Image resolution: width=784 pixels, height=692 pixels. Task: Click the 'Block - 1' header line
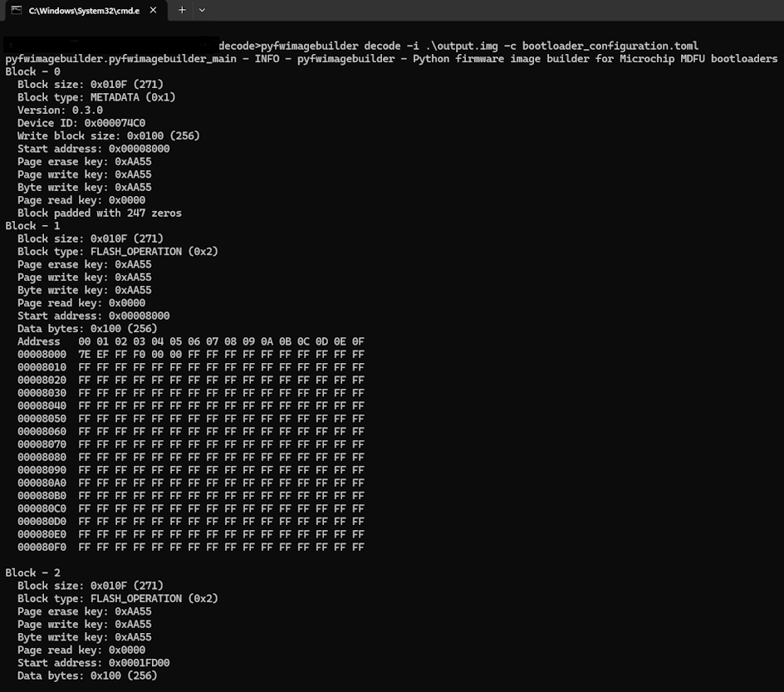tap(32, 226)
